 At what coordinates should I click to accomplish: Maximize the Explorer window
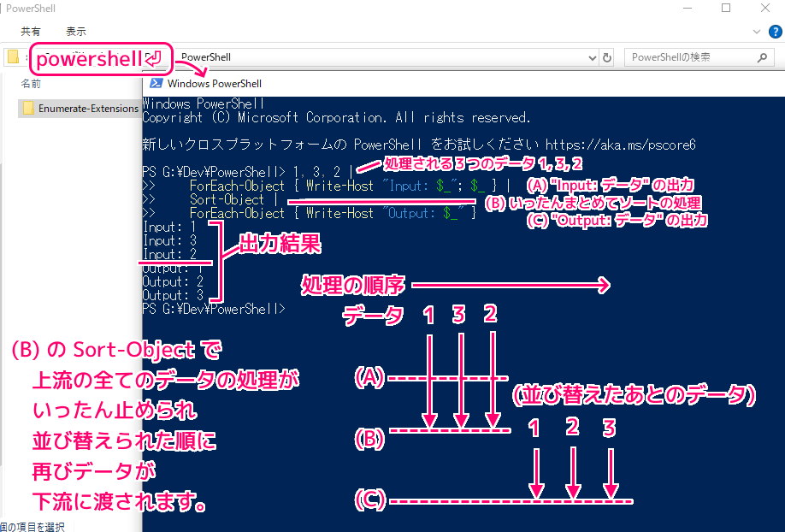(726, 9)
